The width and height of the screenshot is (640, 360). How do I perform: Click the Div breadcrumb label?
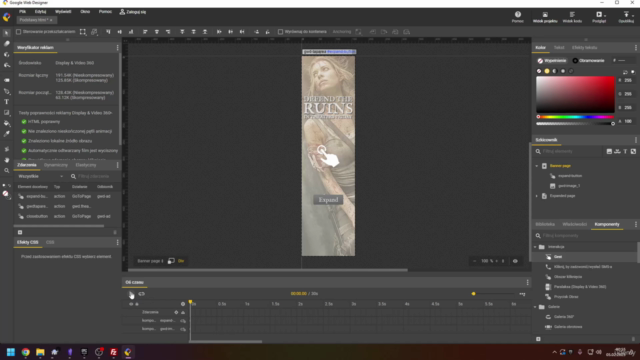coord(181,261)
